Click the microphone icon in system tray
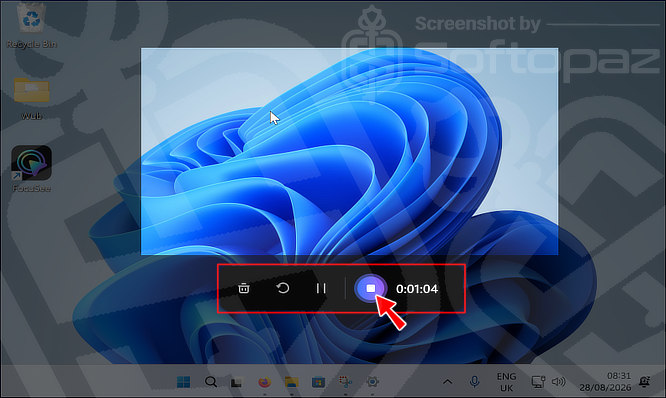The width and height of the screenshot is (666, 398). (x=474, y=382)
